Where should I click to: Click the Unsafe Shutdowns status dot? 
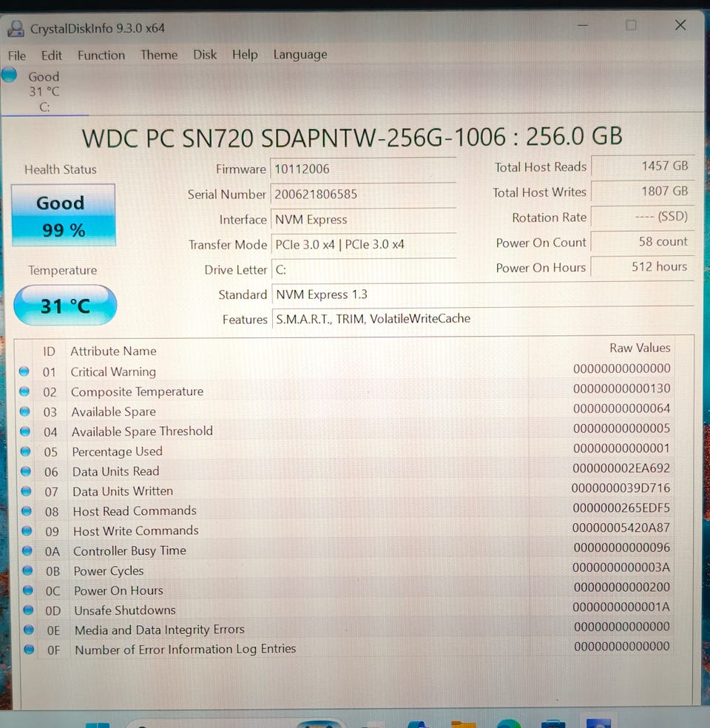[x=28, y=610]
